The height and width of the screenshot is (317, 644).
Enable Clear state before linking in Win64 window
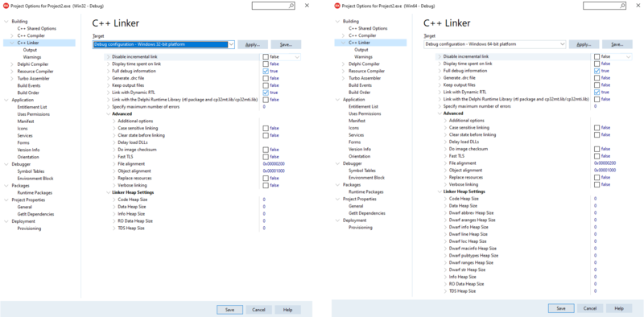click(597, 134)
